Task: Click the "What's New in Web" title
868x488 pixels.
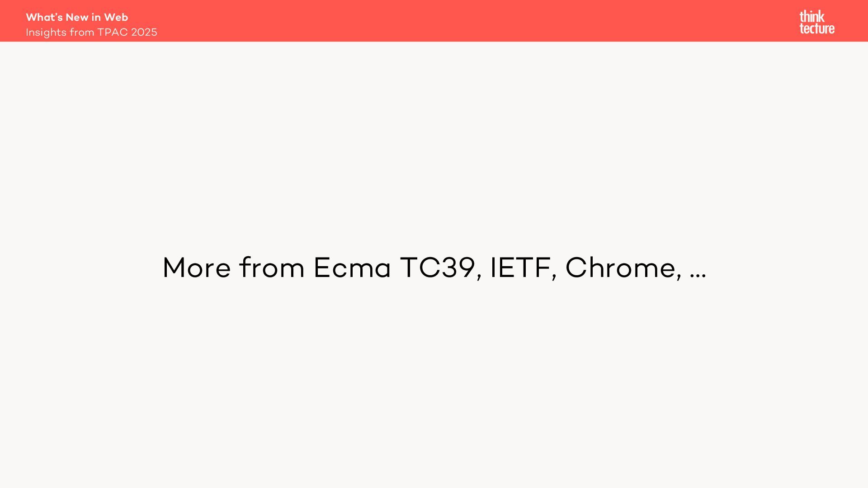Action: point(77,17)
